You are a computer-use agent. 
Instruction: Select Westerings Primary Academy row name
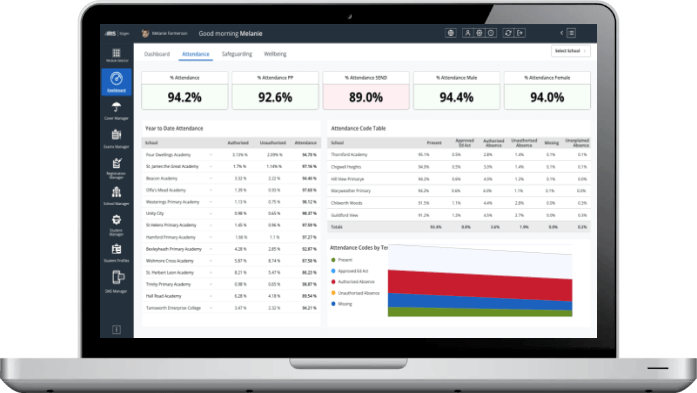[173, 202]
